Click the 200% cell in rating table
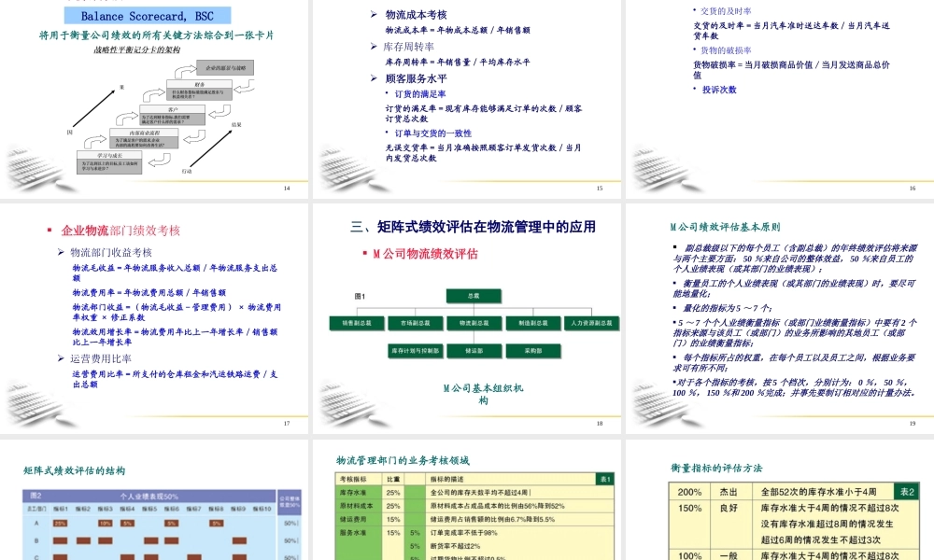This screenshot has width=934, height=560. coord(689,492)
